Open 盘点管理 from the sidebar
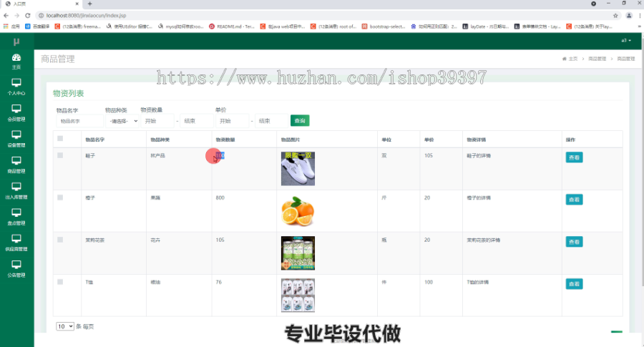 point(16,217)
